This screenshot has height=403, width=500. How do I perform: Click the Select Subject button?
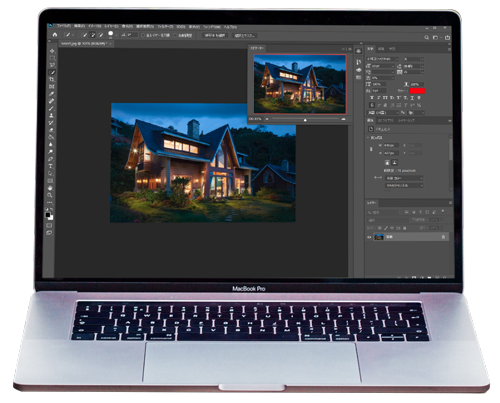[215, 35]
